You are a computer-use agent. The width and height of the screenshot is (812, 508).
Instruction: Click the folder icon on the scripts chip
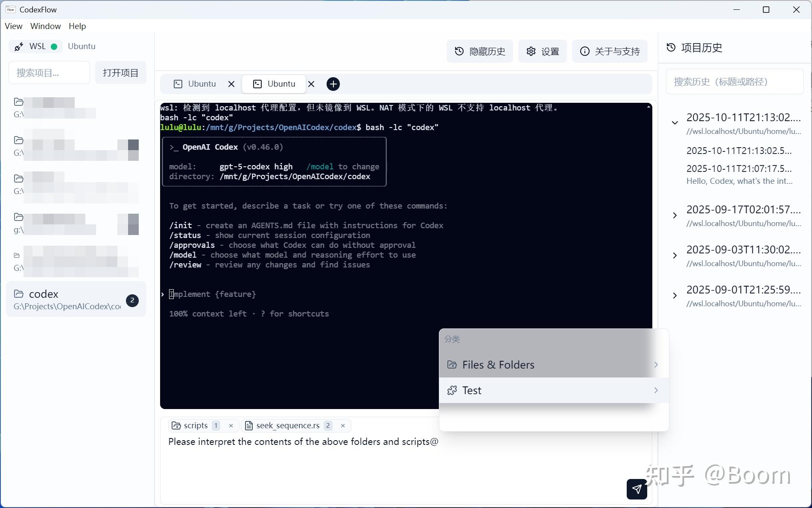point(176,425)
